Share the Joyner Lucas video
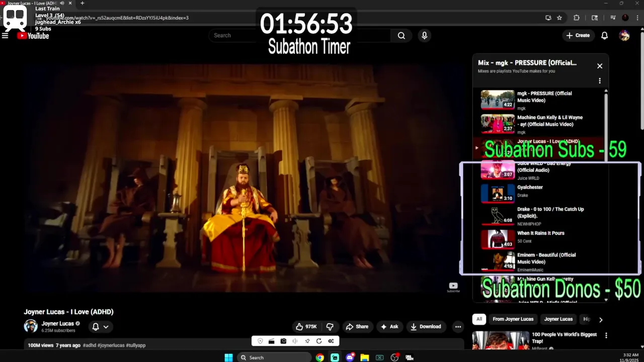The width and height of the screenshot is (644, 362). click(357, 327)
